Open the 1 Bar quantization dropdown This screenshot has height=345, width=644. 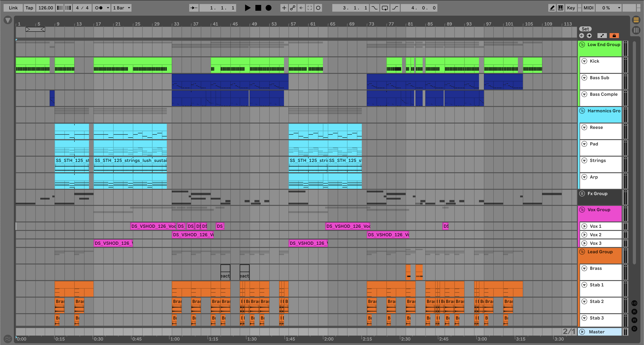click(121, 8)
